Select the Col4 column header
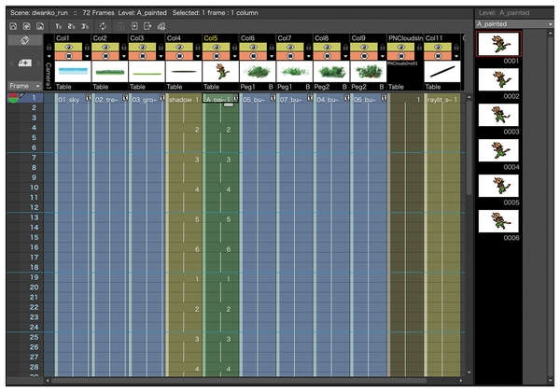This screenshot has width=560, height=392. (x=182, y=38)
